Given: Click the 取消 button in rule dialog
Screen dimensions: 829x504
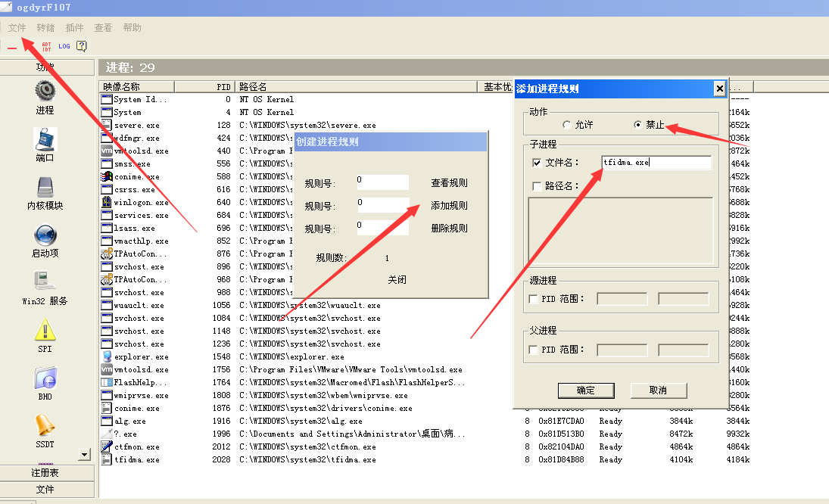Looking at the screenshot, I should pyautogui.click(x=658, y=390).
